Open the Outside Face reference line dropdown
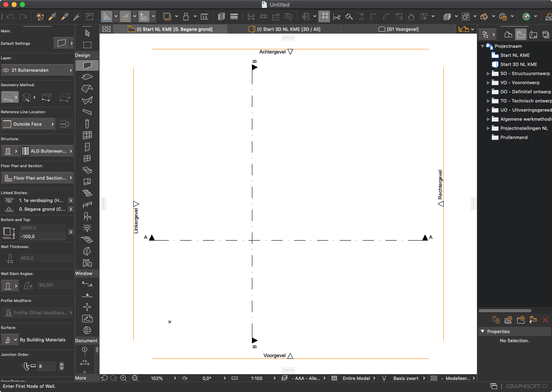 pos(28,124)
